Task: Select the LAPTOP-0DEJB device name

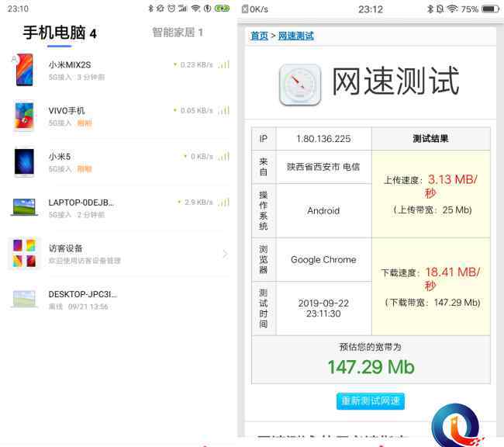Action: [81, 203]
